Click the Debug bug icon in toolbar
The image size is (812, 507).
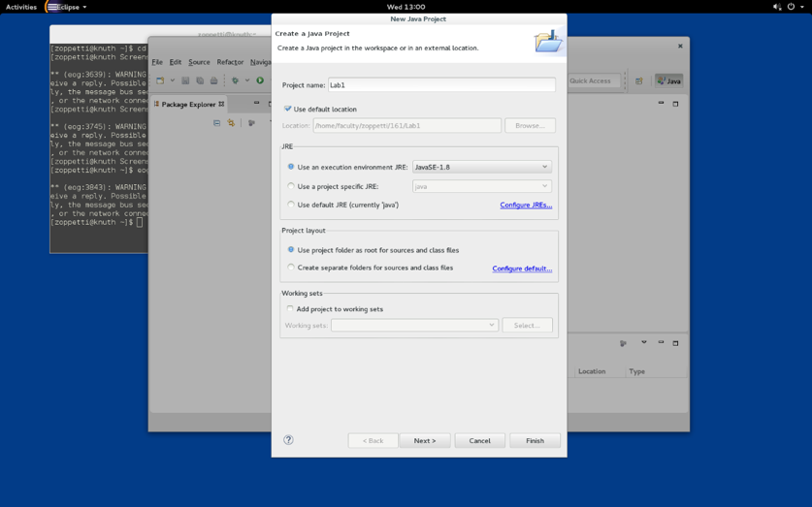pyautogui.click(x=235, y=80)
